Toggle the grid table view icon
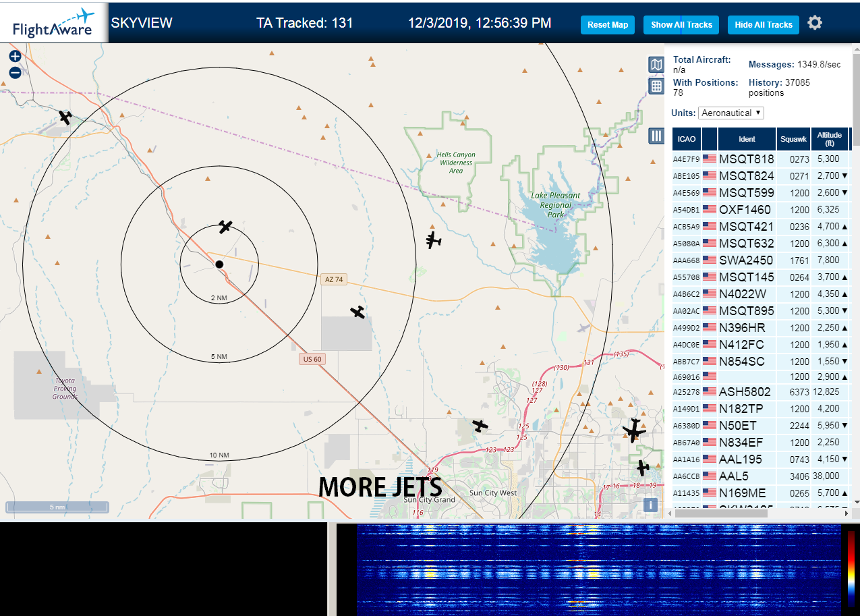This screenshot has width=860, height=616. pyautogui.click(x=656, y=86)
